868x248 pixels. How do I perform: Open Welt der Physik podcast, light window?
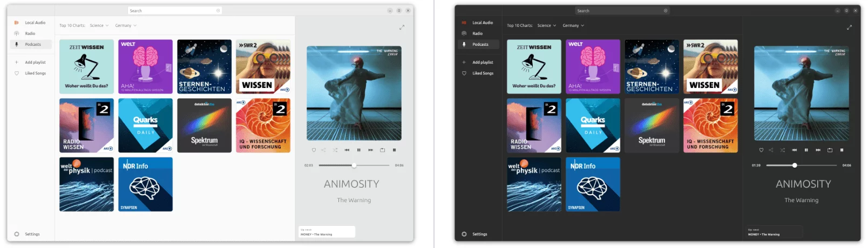point(86,184)
